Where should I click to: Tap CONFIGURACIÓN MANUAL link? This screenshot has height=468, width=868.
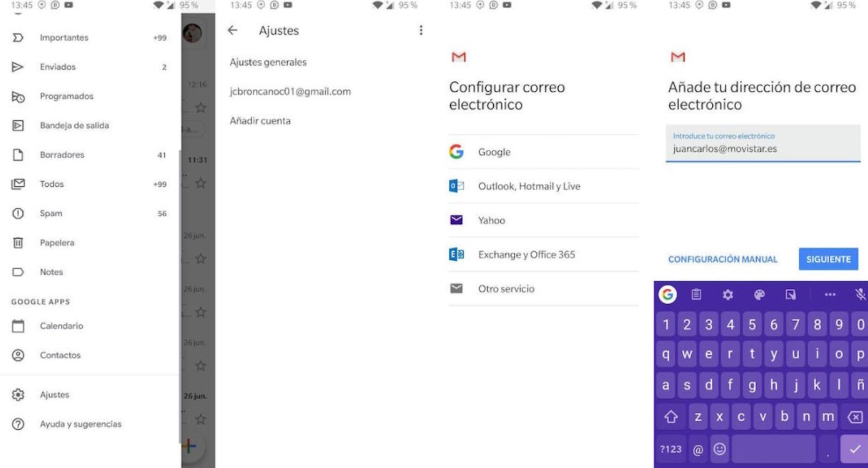click(723, 259)
